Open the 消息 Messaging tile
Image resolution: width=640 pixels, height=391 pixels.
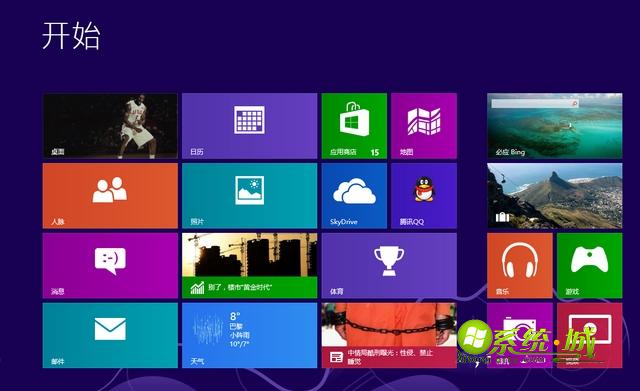(110, 266)
